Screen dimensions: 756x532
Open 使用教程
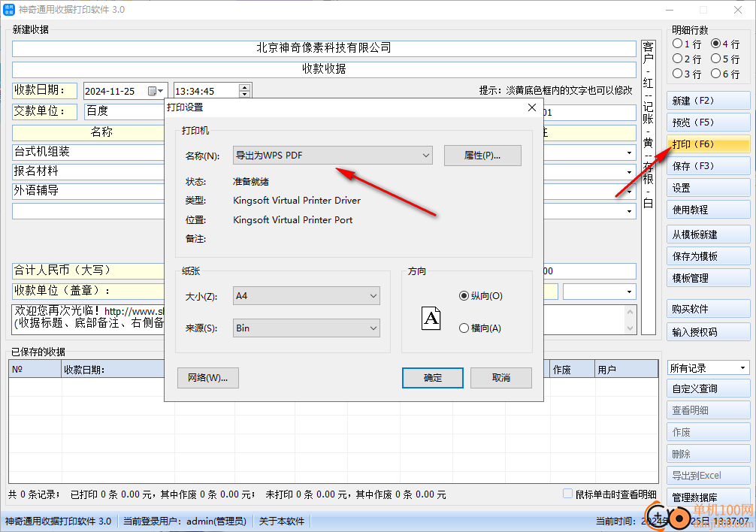708,210
